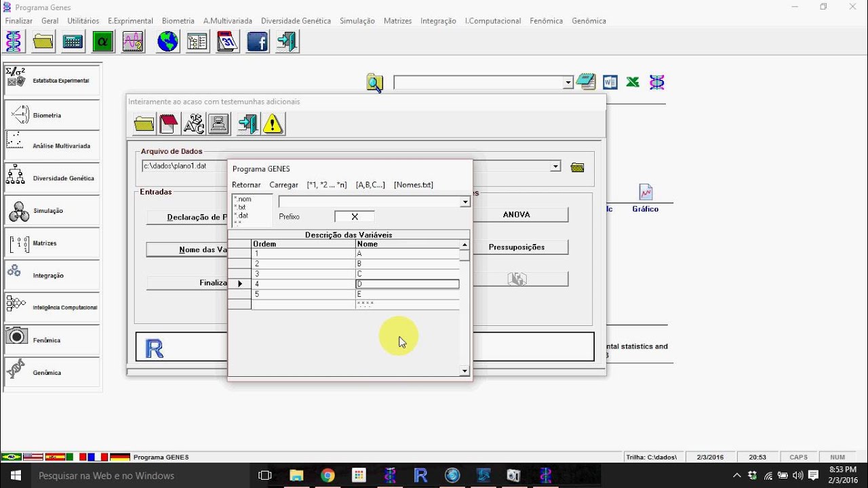Open Análise Multivariada sidebar module
868x488 pixels.
coord(52,146)
